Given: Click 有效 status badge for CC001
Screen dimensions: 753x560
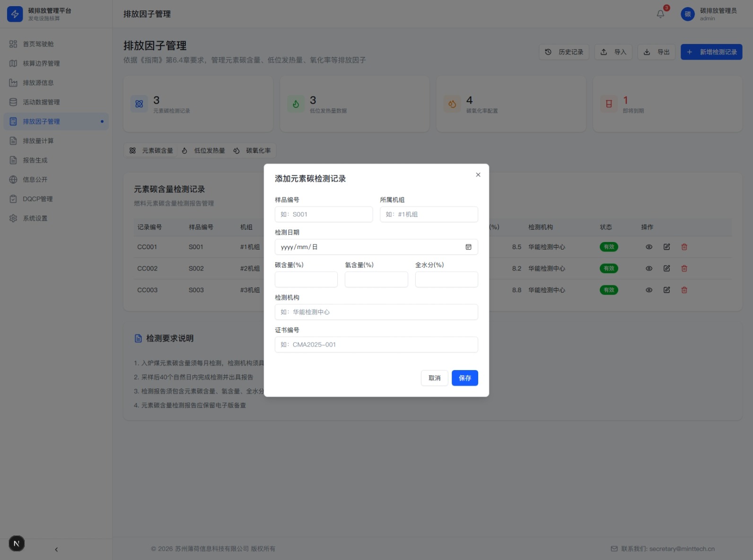Looking at the screenshot, I should tap(609, 247).
